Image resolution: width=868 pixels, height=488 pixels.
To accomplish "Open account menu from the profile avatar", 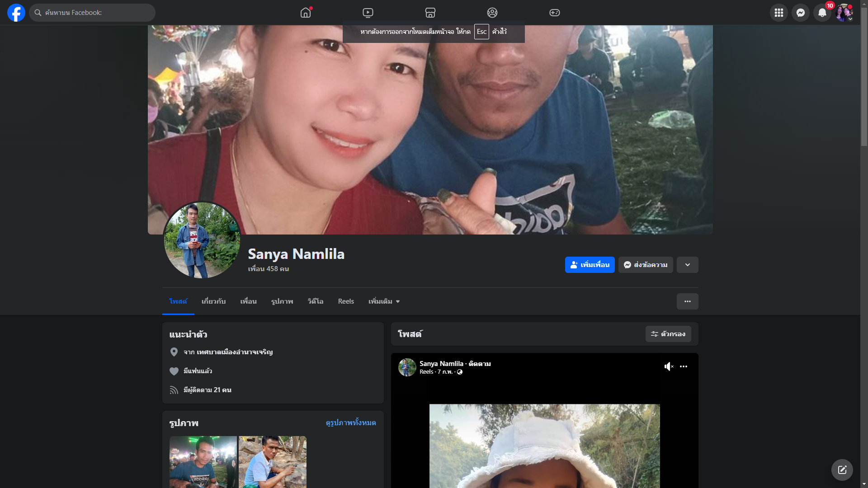I will (x=844, y=13).
